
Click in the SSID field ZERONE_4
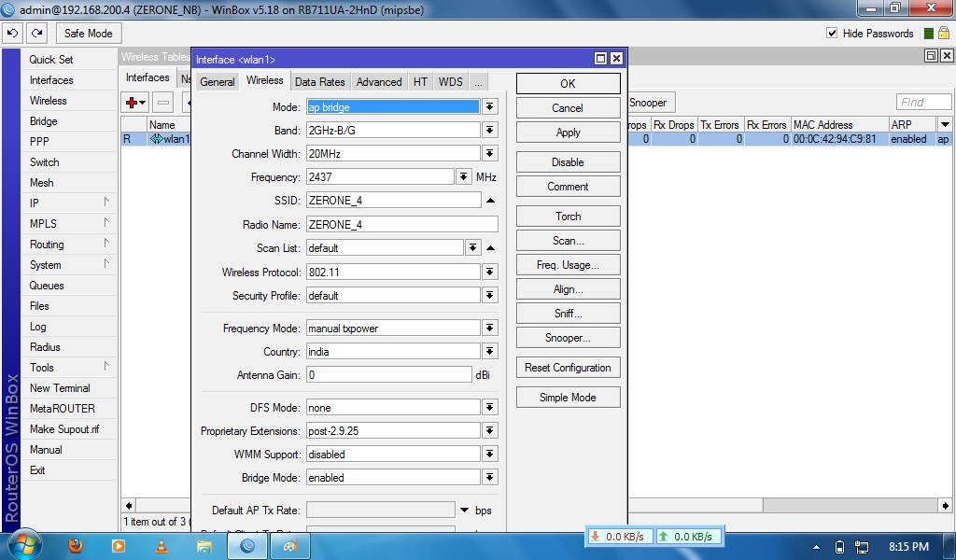click(x=393, y=201)
